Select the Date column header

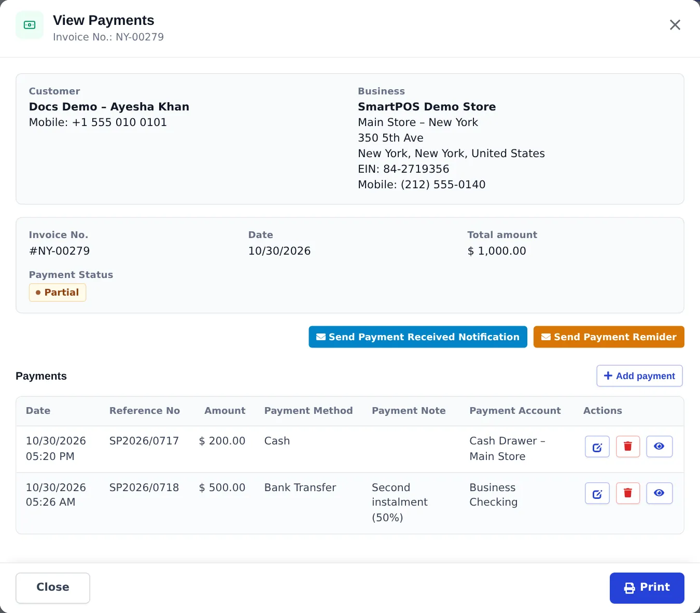(38, 411)
